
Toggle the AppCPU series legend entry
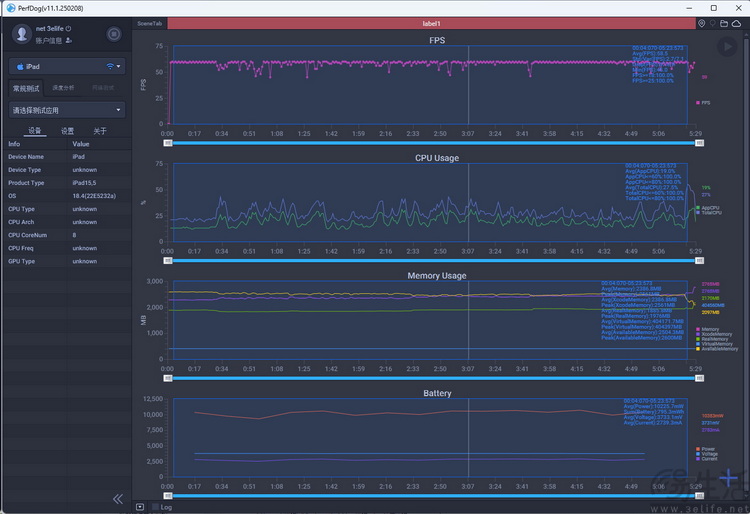(x=708, y=208)
